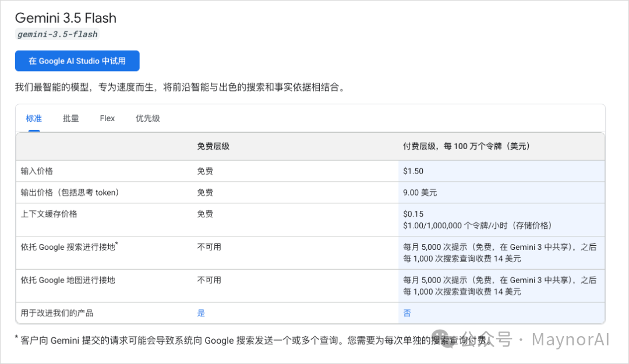Click the 付费层级 column header
The height and width of the screenshot is (364, 629).
(x=467, y=147)
